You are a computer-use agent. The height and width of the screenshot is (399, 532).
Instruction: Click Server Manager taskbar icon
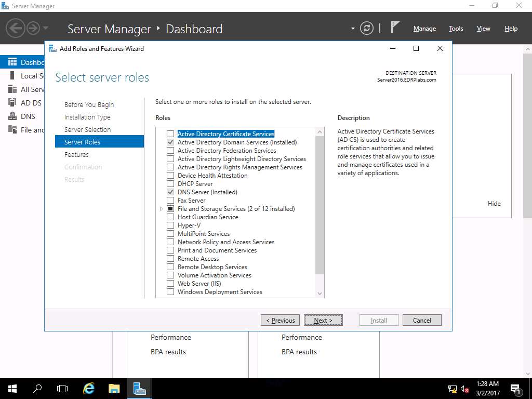[x=139, y=389]
